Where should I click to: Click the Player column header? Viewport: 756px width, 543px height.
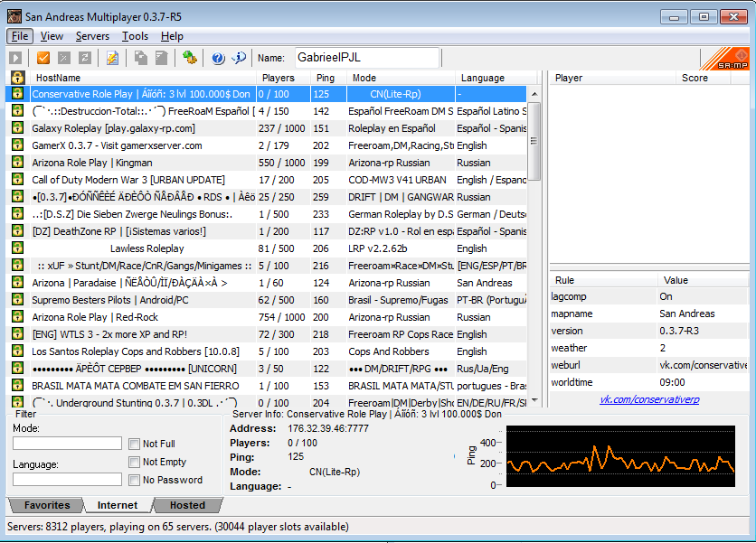point(612,78)
